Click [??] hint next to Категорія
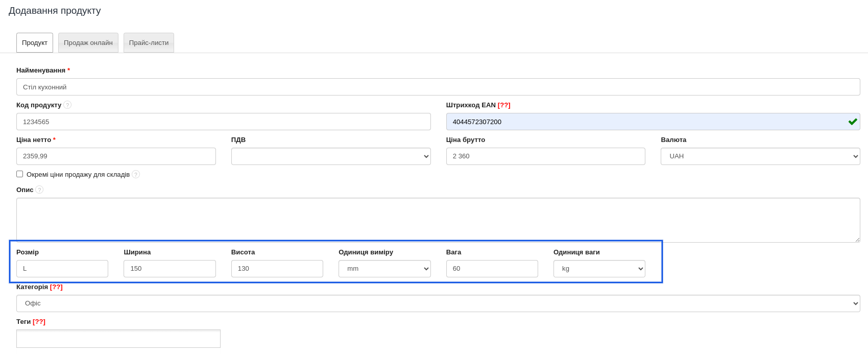The width and height of the screenshot is (868, 354). tap(56, 287)
